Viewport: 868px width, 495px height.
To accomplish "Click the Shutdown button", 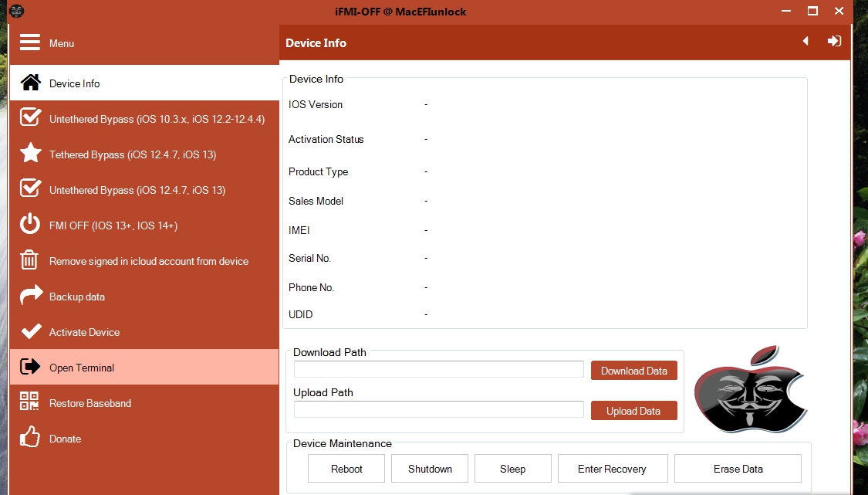I will point(430,469).
